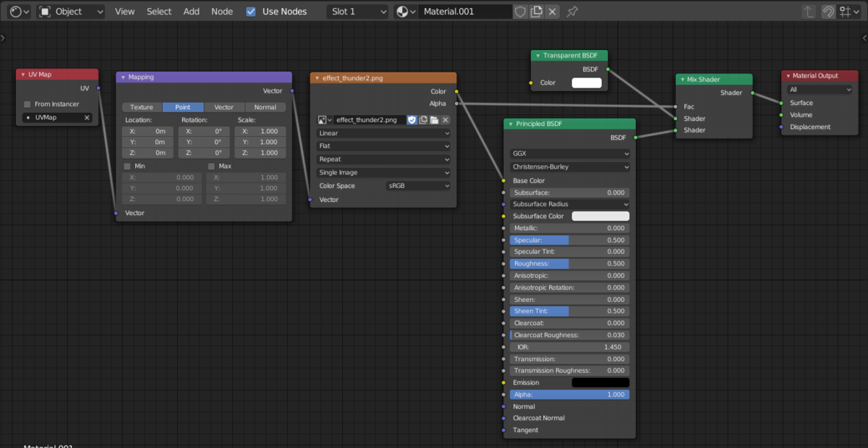Click the UV output socket on UV Map node
The width and height of the screenshot is (868, 448).
pos(98,88)
